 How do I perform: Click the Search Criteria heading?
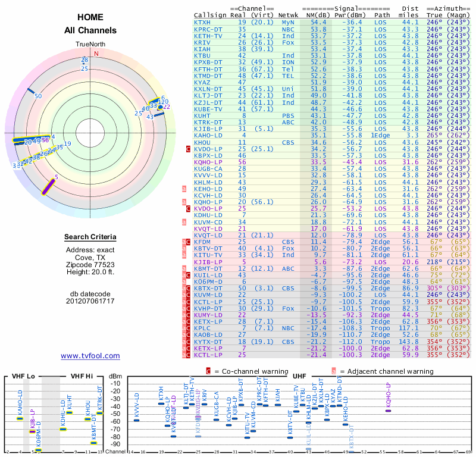click(90, 237)
